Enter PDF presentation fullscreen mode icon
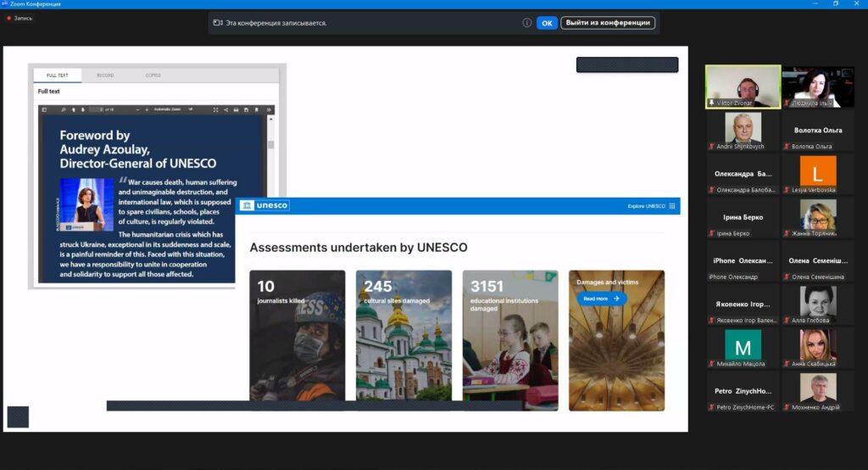 (x=215, y=109)
